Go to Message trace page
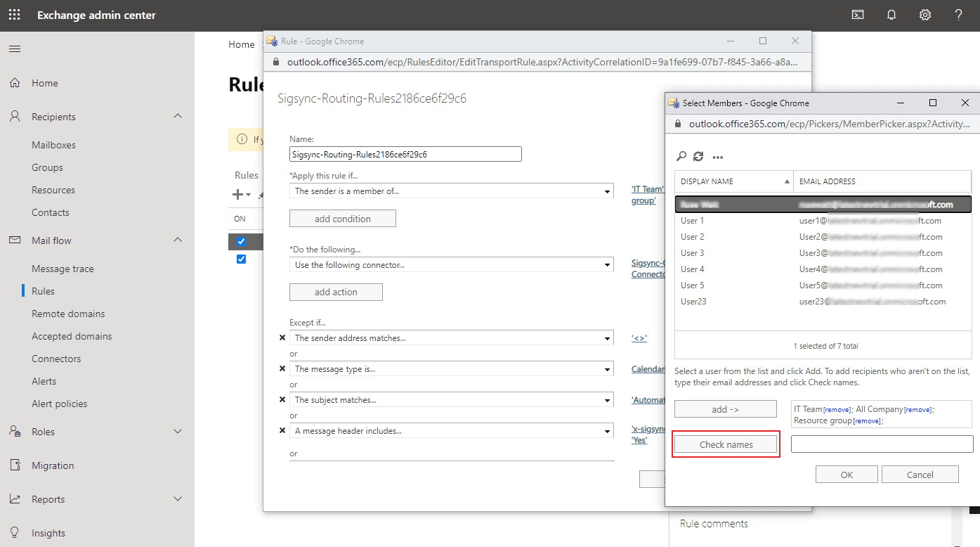This screenshot has width=980, height=547. coord(63,269)
